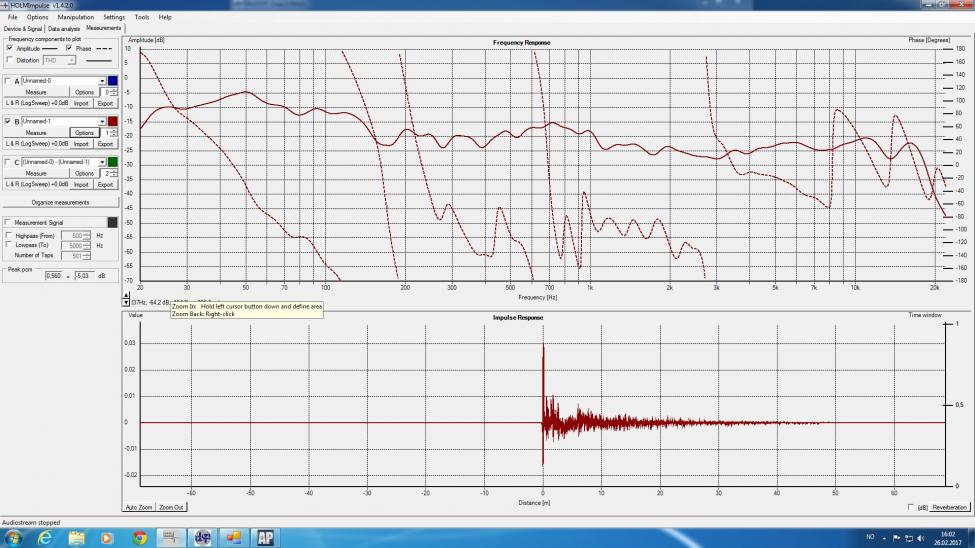Click the Reverberation button

tap(950, 508)
